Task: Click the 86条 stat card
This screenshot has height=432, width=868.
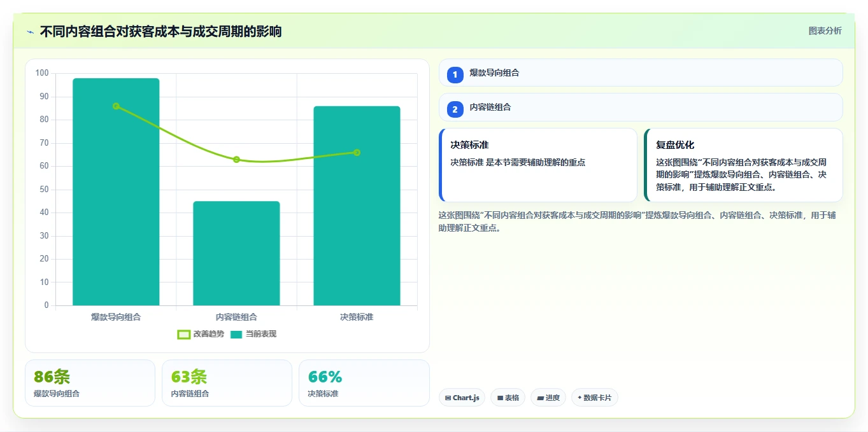Action: tap(90, 383)
